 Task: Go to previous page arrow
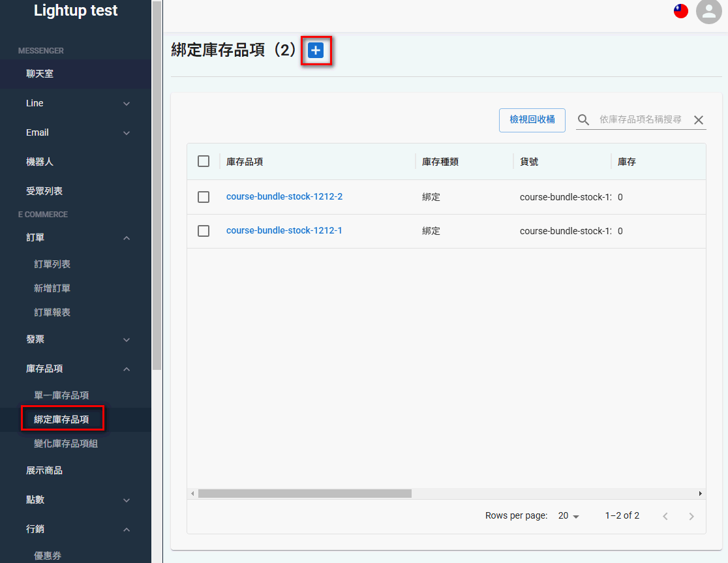pos(665,516)
